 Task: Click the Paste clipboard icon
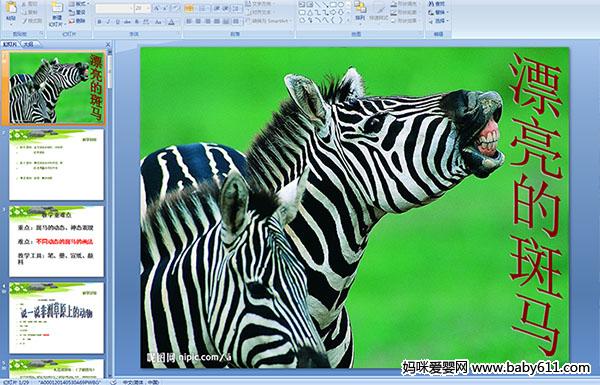pos(11,11)
